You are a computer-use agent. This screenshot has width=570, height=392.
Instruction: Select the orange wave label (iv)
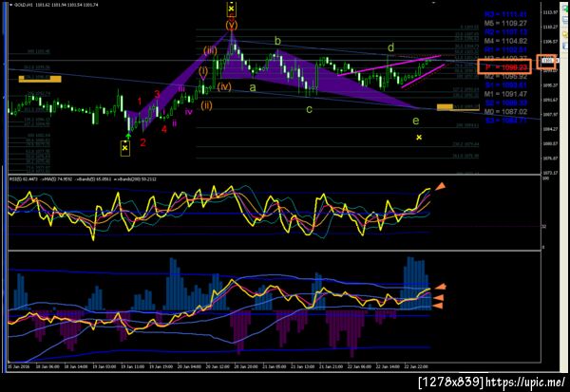click(x=224, y=86)
